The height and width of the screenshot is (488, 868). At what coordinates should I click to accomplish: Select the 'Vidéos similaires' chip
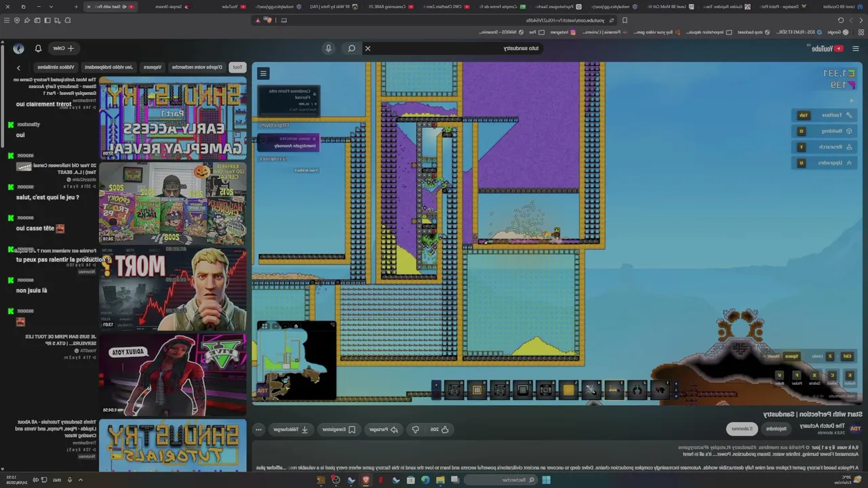[56, 67]
